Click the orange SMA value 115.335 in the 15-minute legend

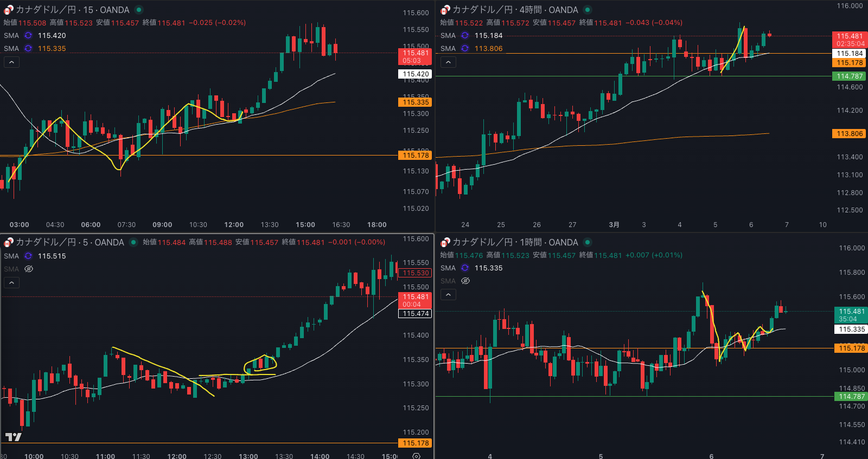52,48
